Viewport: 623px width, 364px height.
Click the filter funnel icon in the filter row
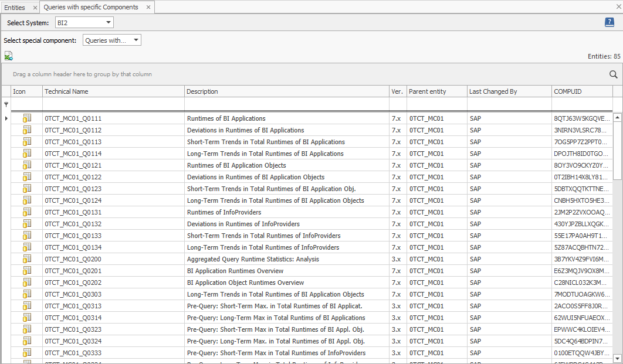tap(5, 104)
